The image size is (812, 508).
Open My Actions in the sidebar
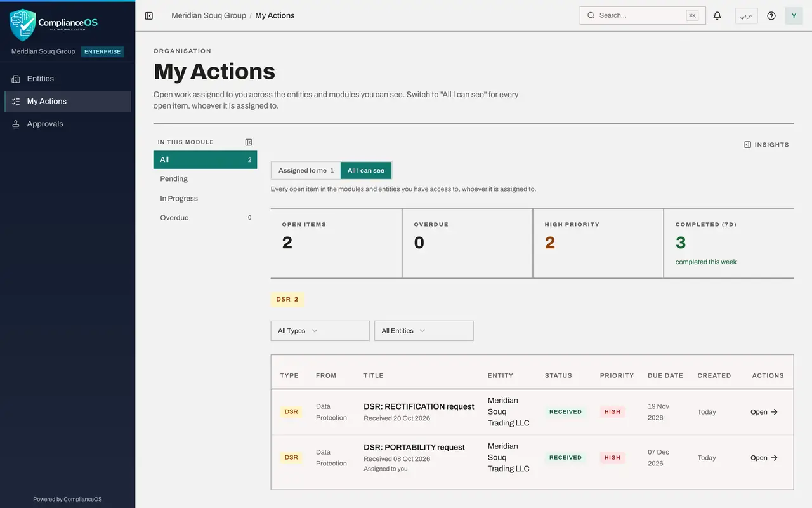[x=68, y=102]
